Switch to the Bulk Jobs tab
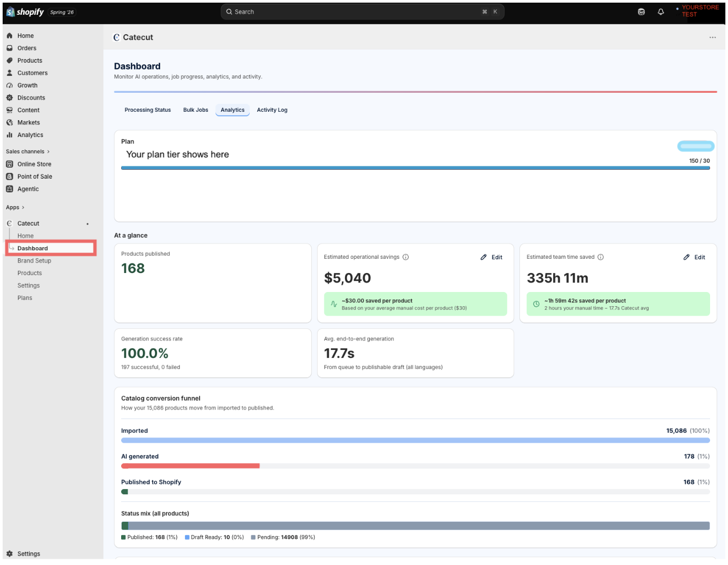The height and width of the screenshot is (565, 728). click(195, 110)
